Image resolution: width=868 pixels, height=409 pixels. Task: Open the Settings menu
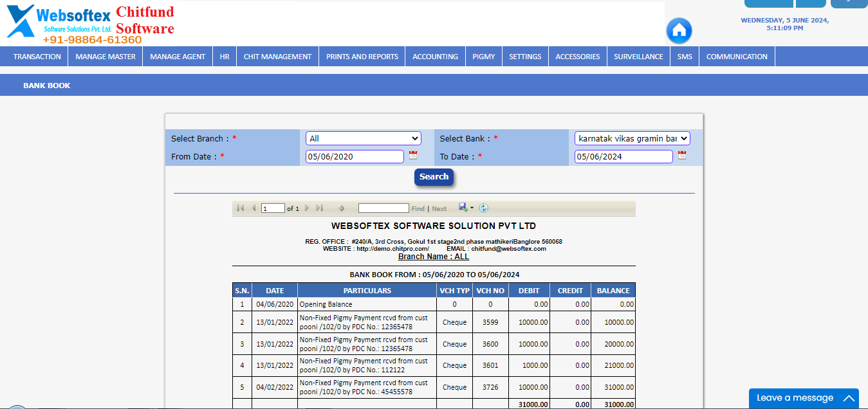point(525,57)
